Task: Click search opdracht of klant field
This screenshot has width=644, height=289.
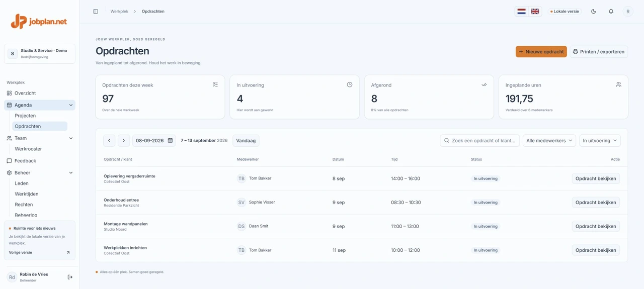Action: 480,141
